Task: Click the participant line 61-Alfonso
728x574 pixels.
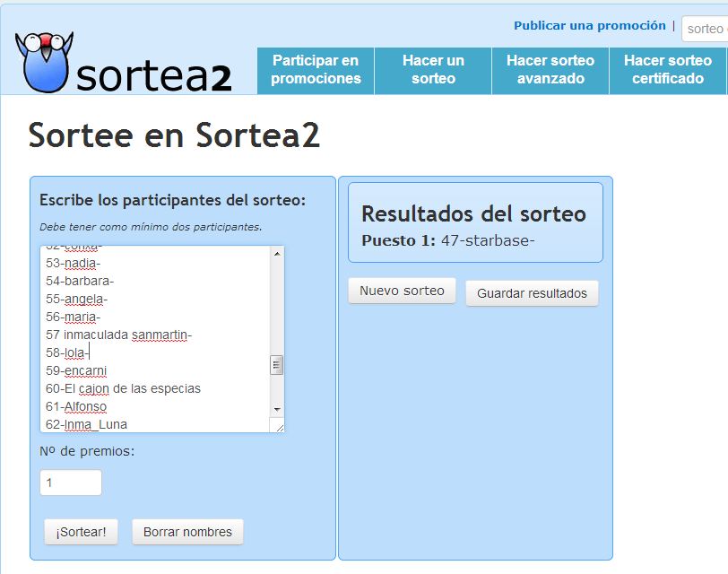Action: [76, 407]
